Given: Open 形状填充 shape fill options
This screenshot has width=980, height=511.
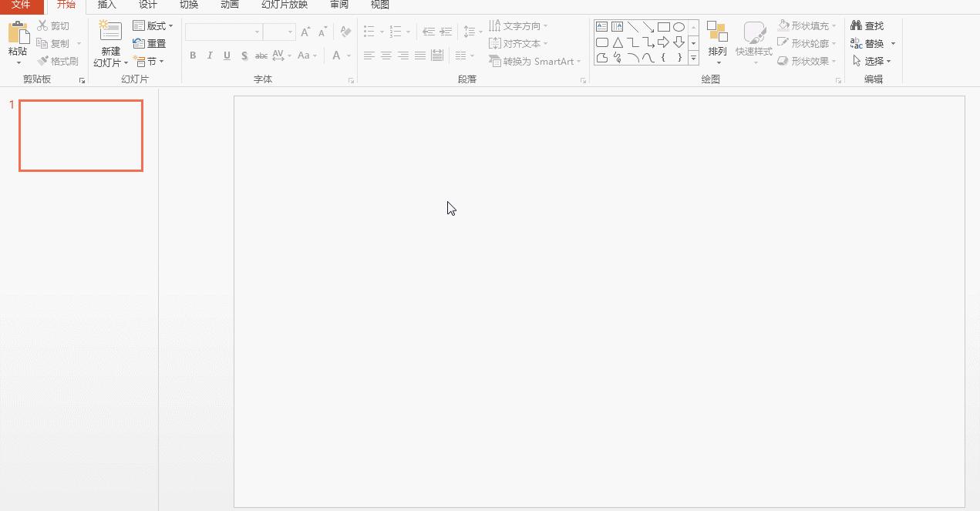Looking at the screenshot, I should coord(805,25).
